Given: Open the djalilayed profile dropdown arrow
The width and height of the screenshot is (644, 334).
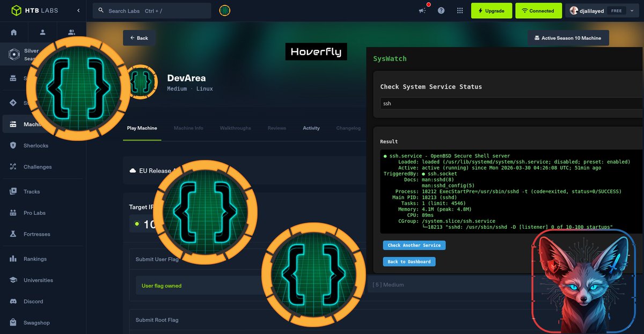Looking at the screenshot, I should point(632,11).
